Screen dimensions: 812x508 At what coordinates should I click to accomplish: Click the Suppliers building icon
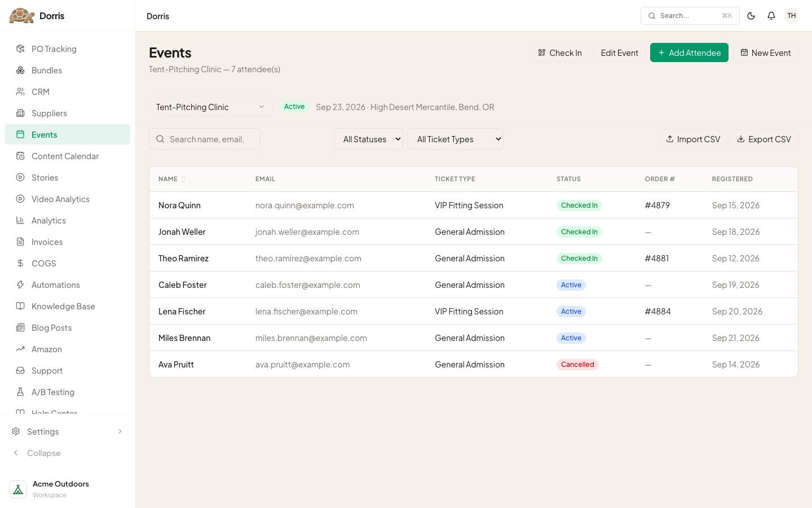(x=20, y=113)
